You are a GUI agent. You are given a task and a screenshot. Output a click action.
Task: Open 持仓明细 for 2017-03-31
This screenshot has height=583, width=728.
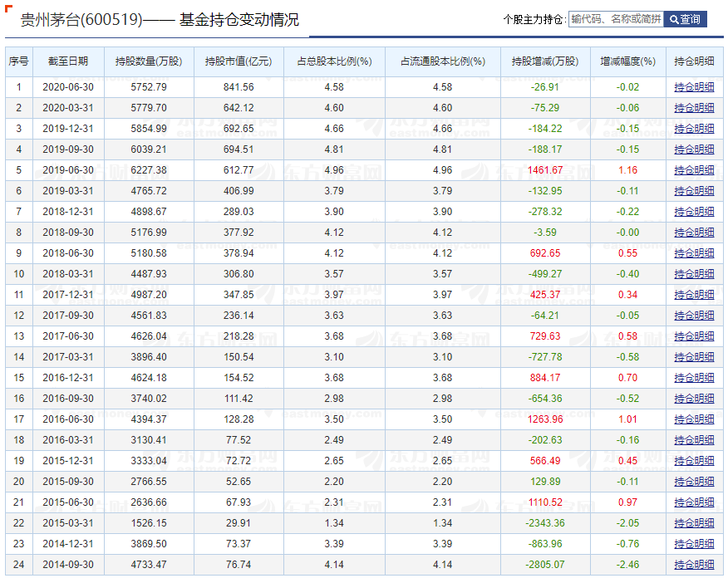click(x=694, y=357)
